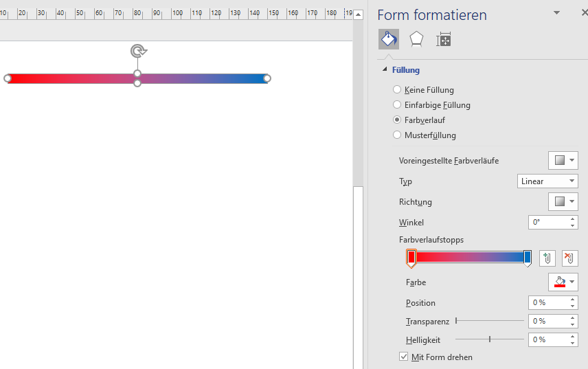Viewport: 588px width, 369px height.
Task: Expand the Richtung direction dropdown
Action: [563, 202]
